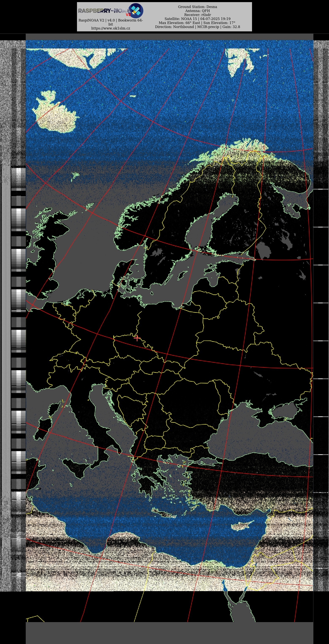This screenshot has width=329, height=644.
Task: Click the red cross ground station marker
Action: point(137,338)
